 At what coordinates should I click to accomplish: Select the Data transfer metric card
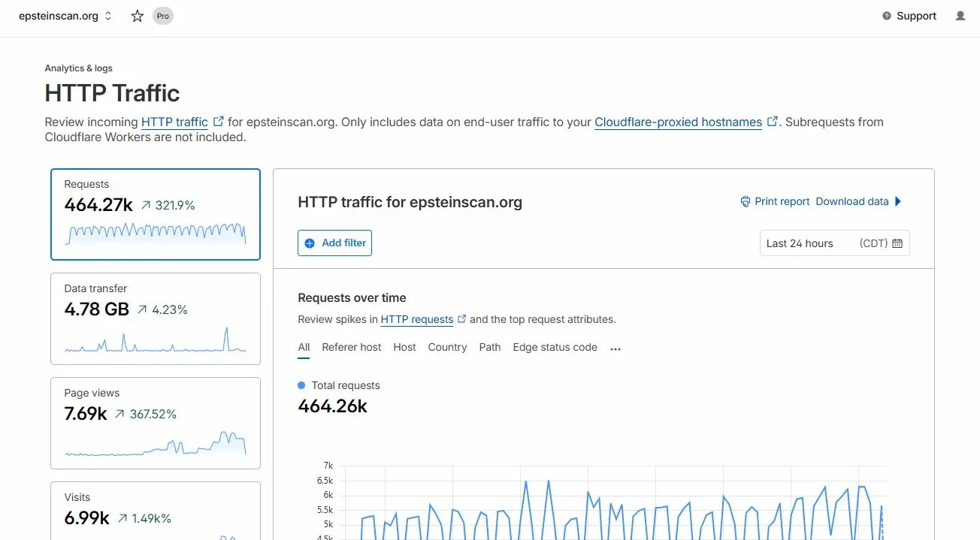pyautogui.click(x=156, y=318)
